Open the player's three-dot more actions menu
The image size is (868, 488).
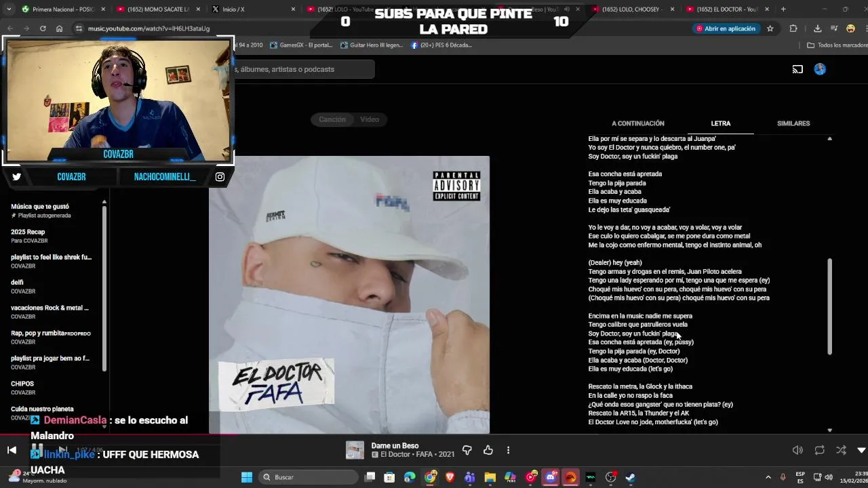[x=508, y=450]
